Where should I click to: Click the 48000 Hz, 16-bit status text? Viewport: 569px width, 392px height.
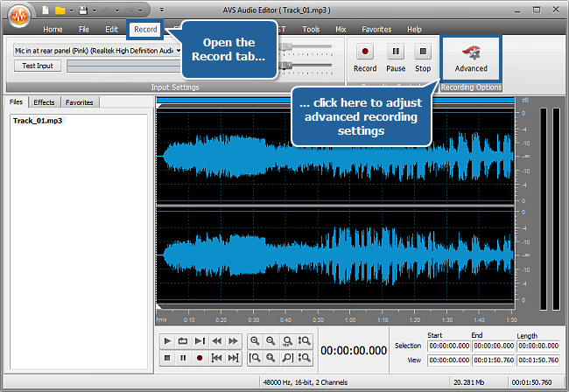(306, 382)
